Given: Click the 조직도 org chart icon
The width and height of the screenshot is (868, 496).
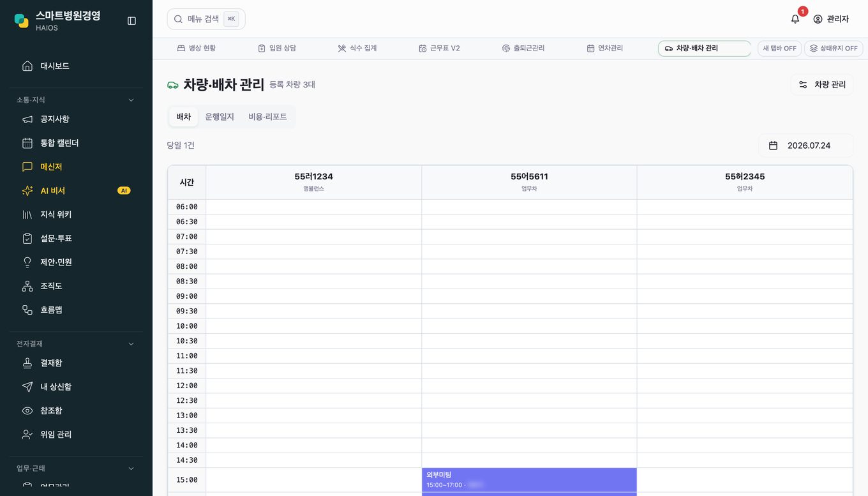Looking at the screenshot, I should coord(27,286).
